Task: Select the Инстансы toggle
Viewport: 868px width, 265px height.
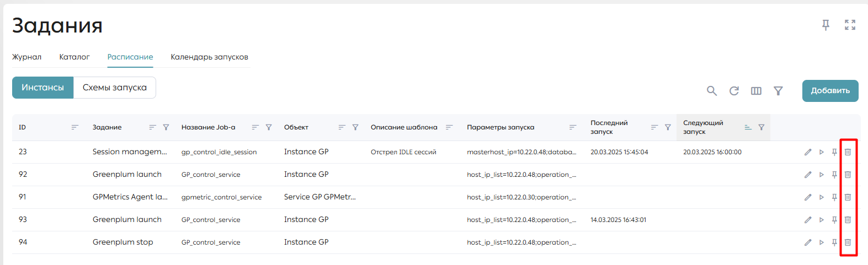Action: tap(42, 88)
